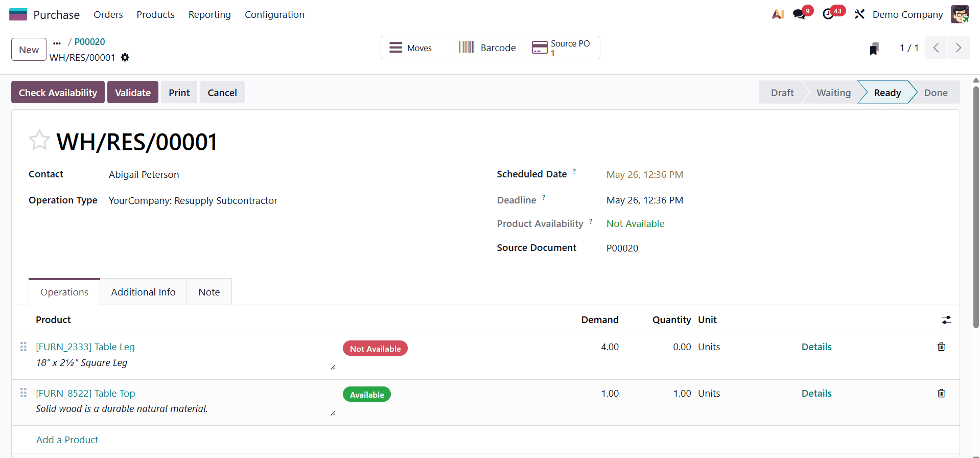Click the Product Availability Not Available value
The height and width of the screenshot is (458, 980).
coord(635,223)
